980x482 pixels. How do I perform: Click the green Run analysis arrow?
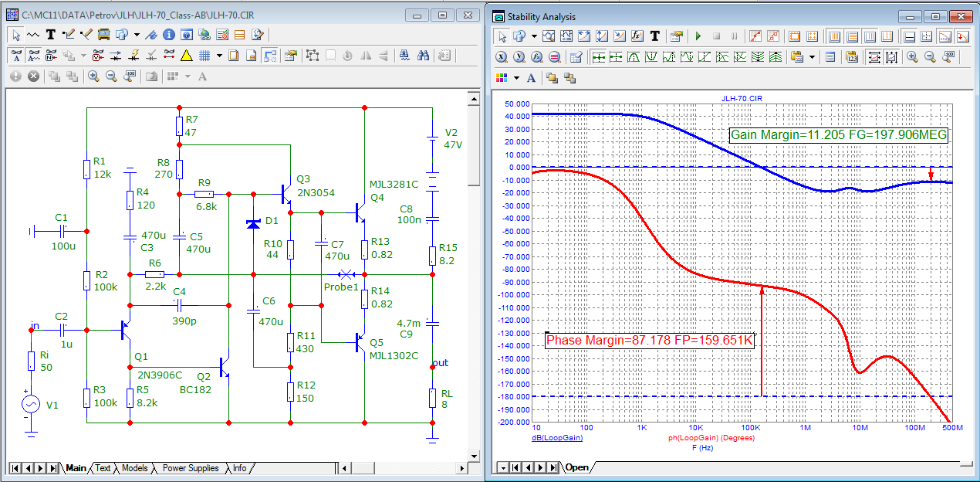pyautogui.click(x=698, y=36)
